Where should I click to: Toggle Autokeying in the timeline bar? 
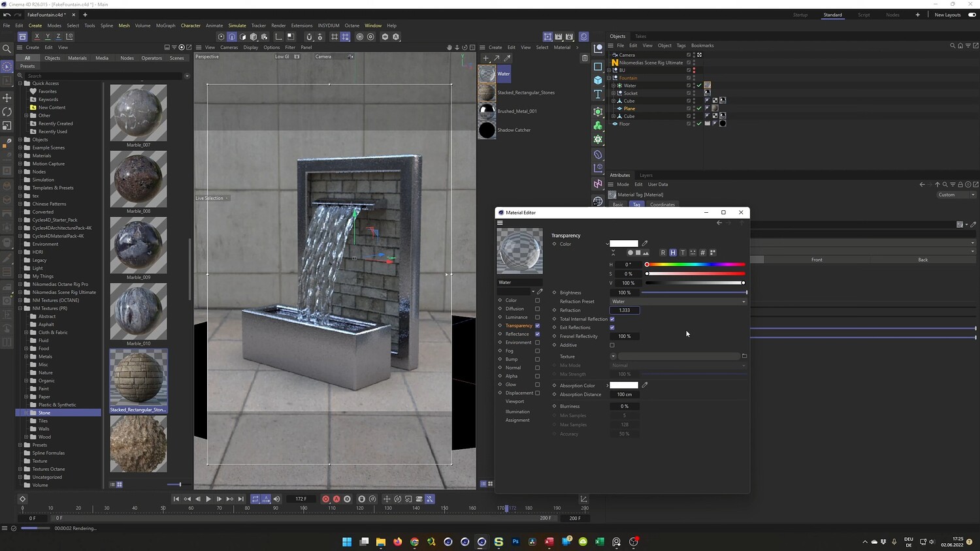coord(336,499)
